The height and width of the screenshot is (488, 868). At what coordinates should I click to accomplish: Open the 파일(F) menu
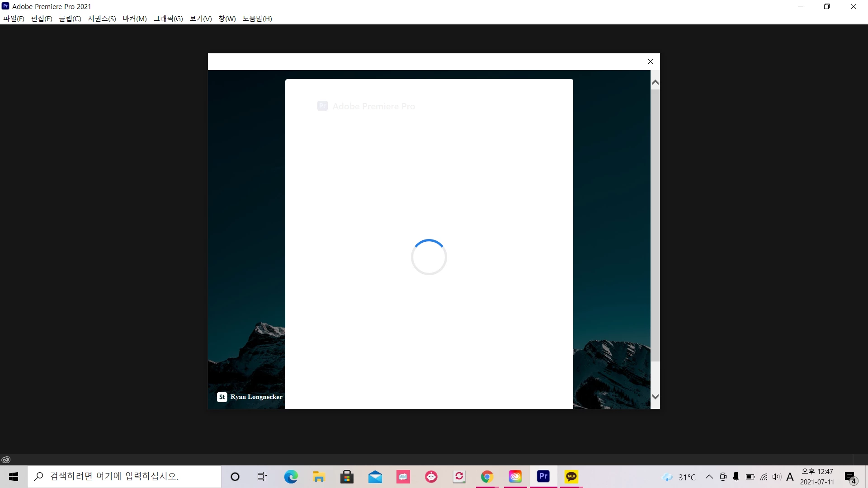[x=14, y=19]
